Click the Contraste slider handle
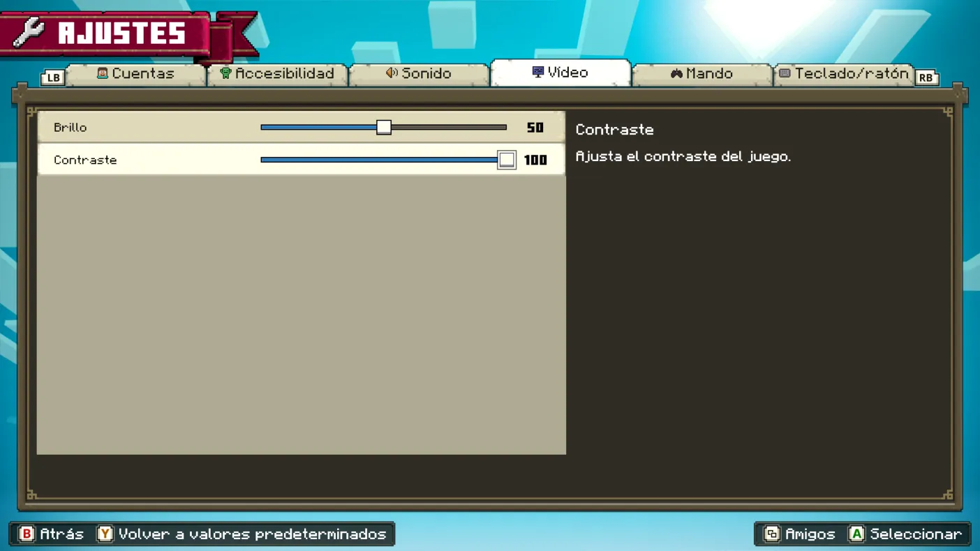The height and width of the screenshot is (551, 980). (507, 160)
